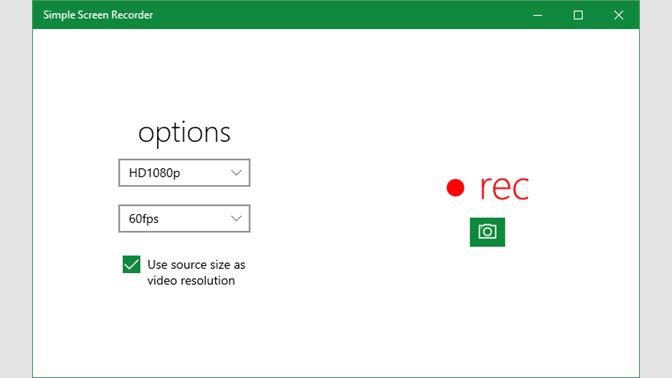Close the Simple Screen Recorder window

(618, 15)
